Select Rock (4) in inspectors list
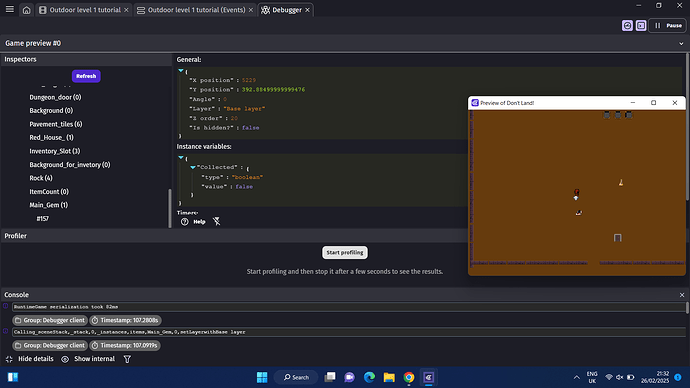 pos(41,178)
